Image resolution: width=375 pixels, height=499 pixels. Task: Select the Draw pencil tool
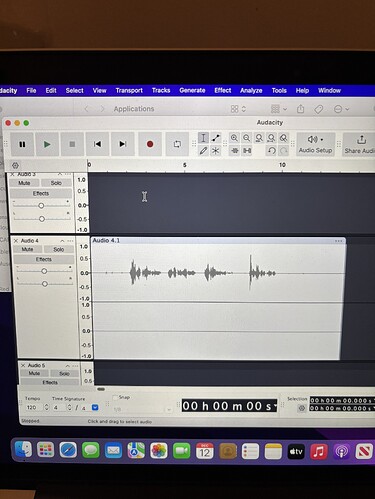coord(203,151)
